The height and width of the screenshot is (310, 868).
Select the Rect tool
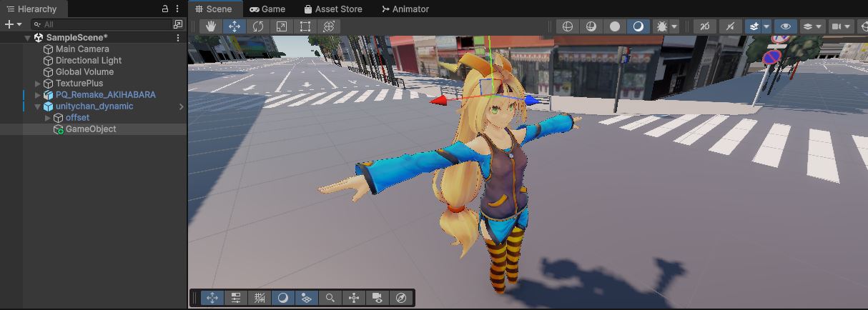coord(305,26)
